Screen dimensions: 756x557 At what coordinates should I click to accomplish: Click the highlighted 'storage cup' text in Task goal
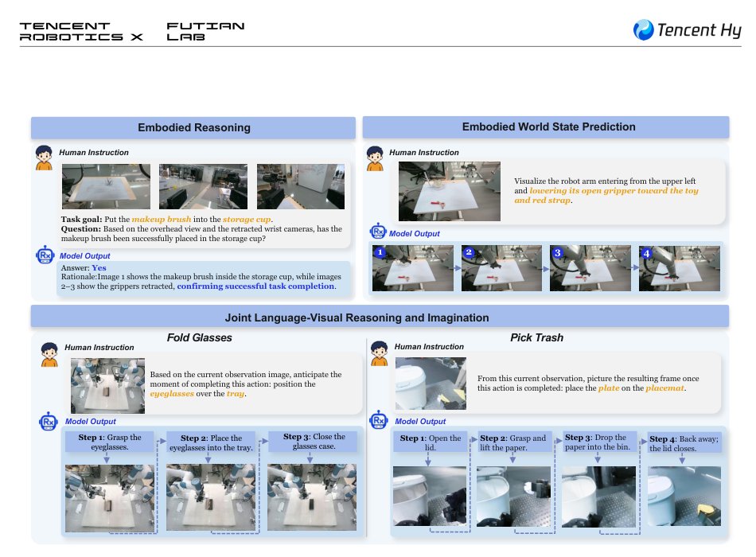coord(247,220)
